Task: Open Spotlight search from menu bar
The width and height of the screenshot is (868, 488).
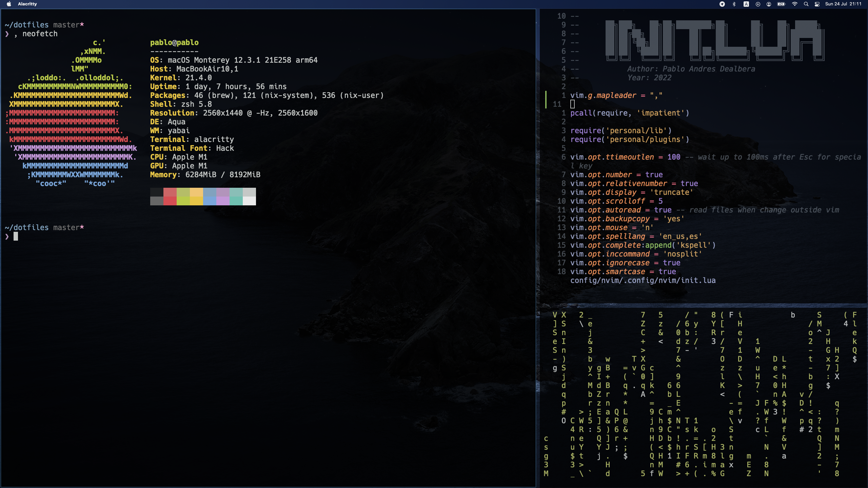Action: (806, 4)
